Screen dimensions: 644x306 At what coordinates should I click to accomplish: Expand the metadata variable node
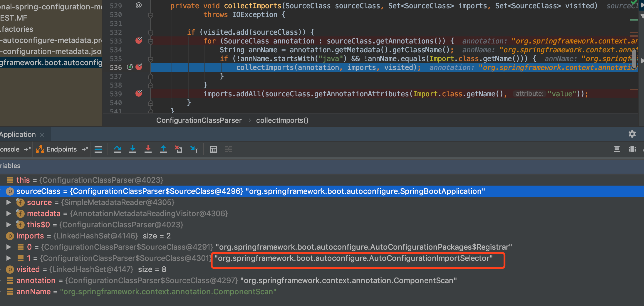pyautogui.click(x=9, y=213)
